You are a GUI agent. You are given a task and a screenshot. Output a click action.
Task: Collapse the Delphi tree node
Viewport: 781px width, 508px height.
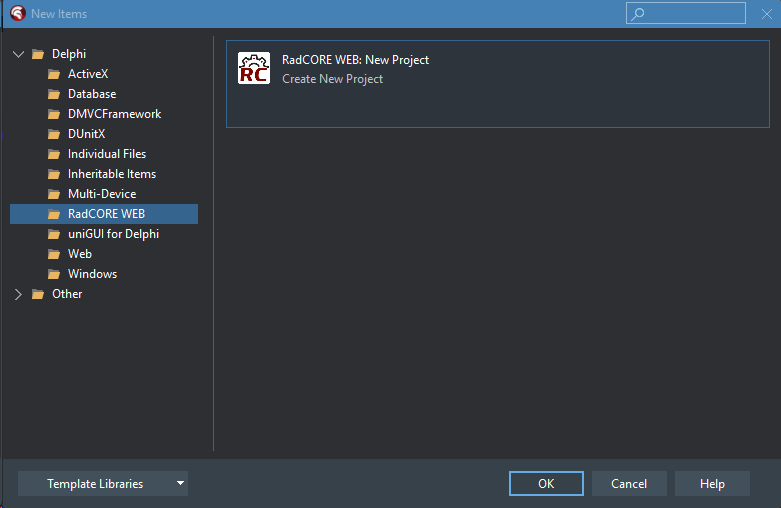click(x=18, y=54)
